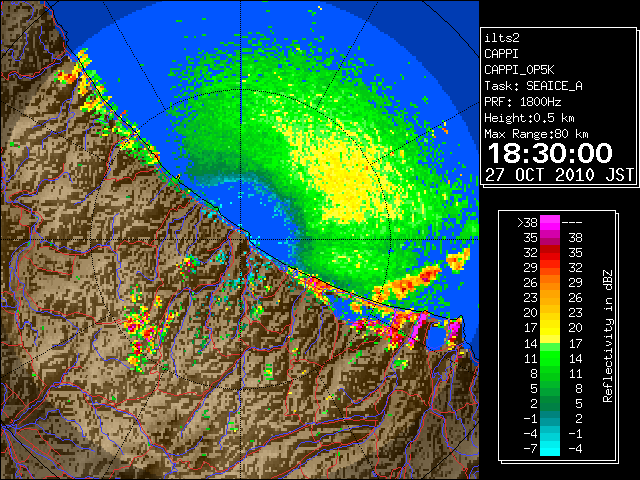
Task: Select the "PRF: 1800Hz" text
Action: click(523, 102)
